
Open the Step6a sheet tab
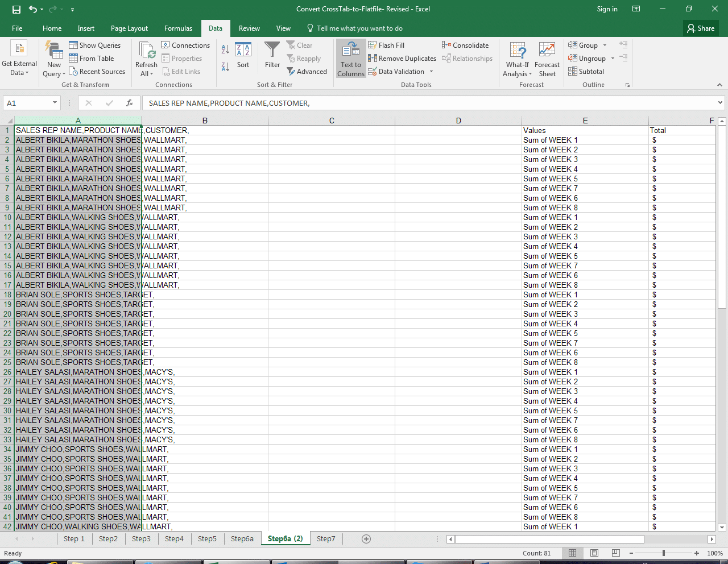pos(242,539)
